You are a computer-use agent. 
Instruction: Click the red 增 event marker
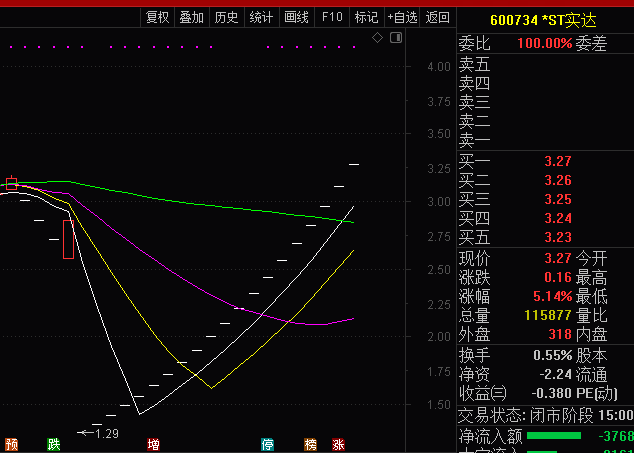[x=153, y=445]
